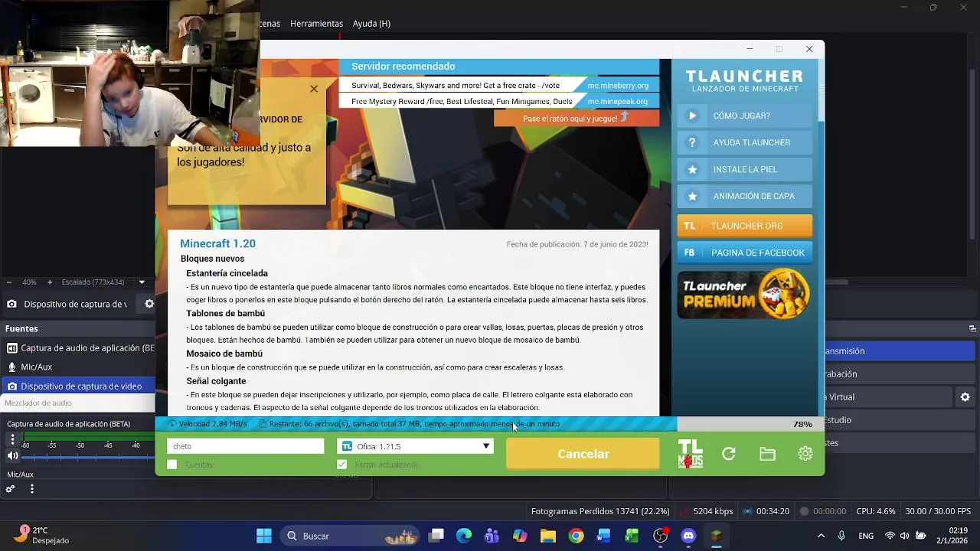Open OBS Studio icon in taskbar

pos(660,536)
